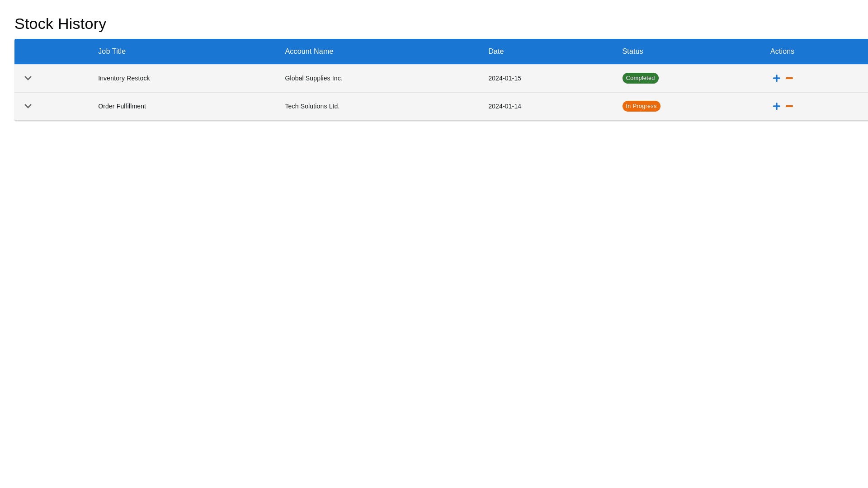Click the plus icon for Inventory Restock
The image size is (868, 488).
click(x=776, y=78)
